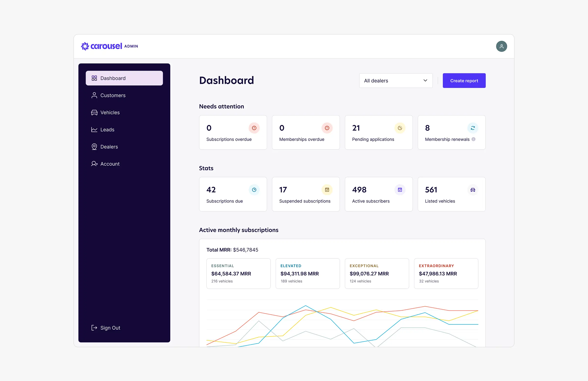Screen dimensions: 588x381
Task: Click the info icon beside Membership renewals
Action: 473,139
